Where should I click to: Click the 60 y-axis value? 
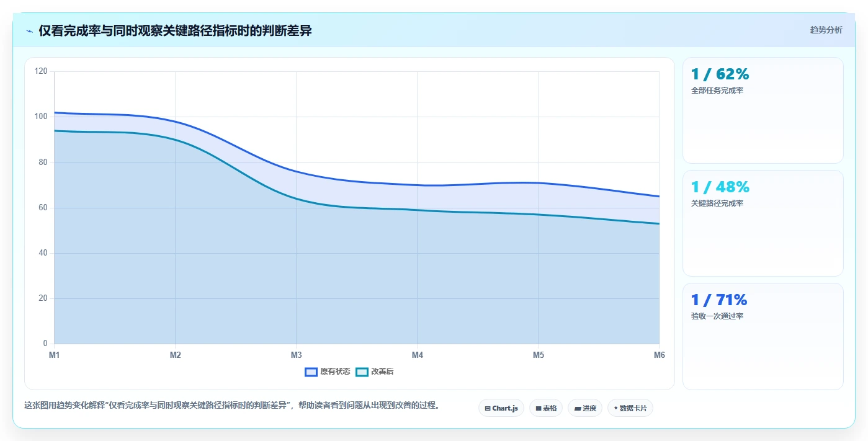[43, 208]
